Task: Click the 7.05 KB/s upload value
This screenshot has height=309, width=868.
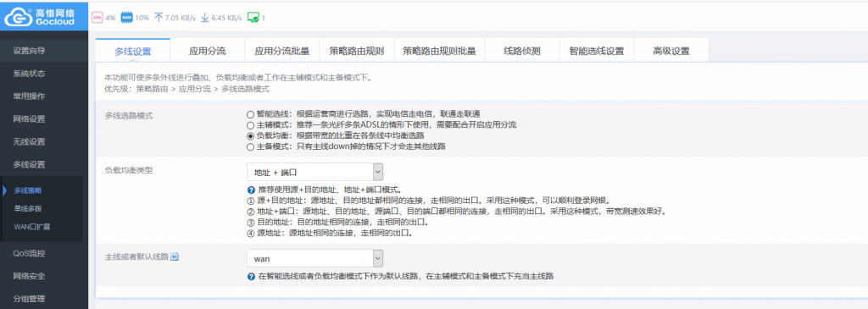Action: pyautogui.click(x=180, y=18)
